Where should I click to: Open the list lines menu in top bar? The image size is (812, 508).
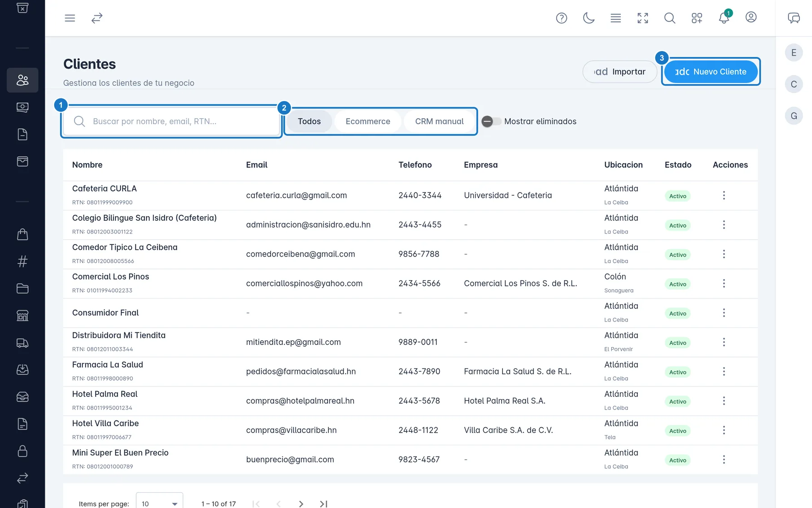616,18
